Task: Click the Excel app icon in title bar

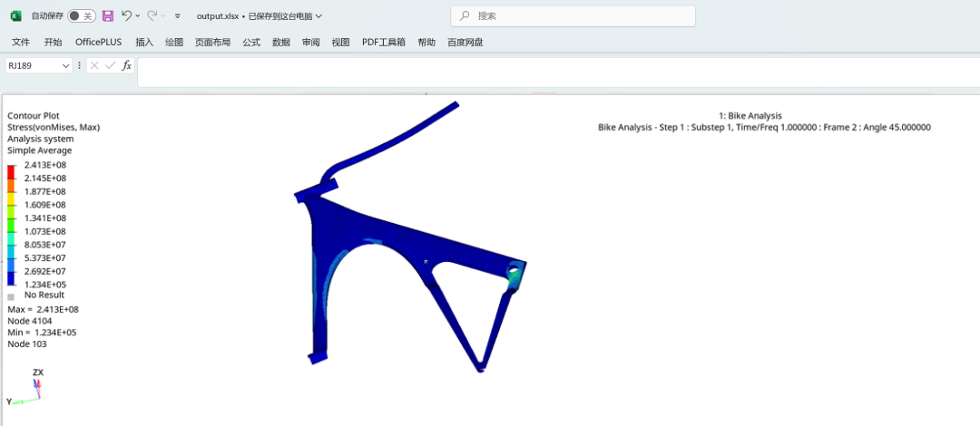Action: point(15,16)
